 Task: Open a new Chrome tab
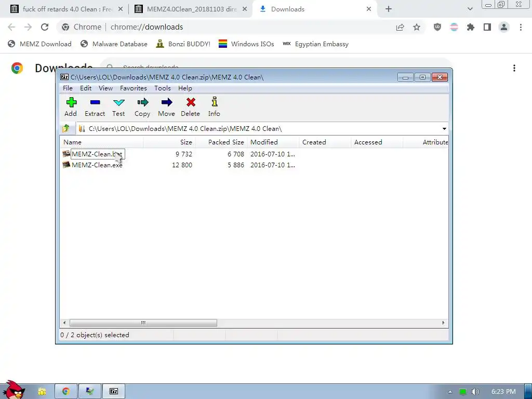point(389,9)
